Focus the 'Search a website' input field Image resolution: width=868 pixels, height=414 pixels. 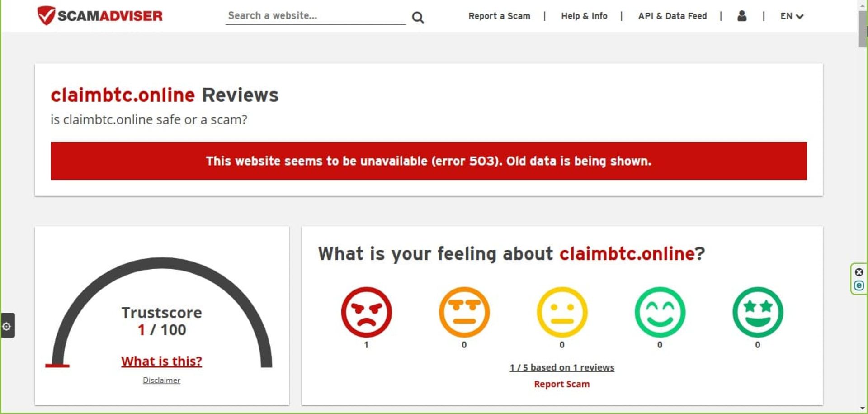pos(315,16)
